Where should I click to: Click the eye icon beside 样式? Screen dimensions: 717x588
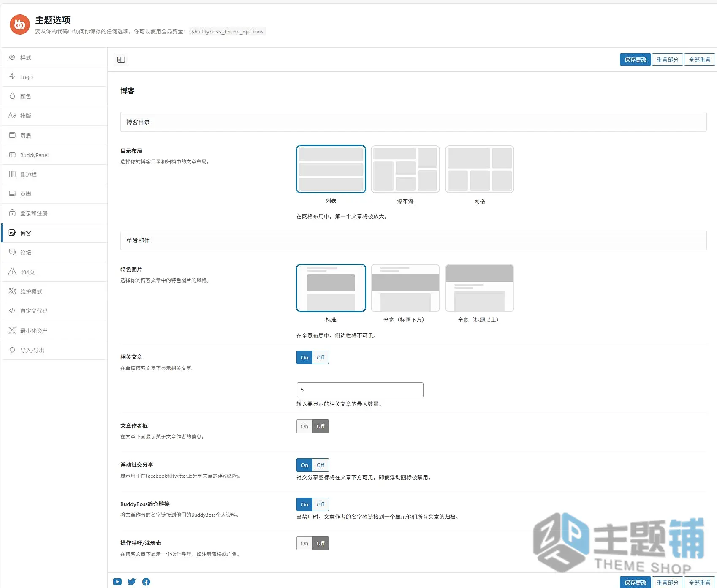[x=12, y=57]
